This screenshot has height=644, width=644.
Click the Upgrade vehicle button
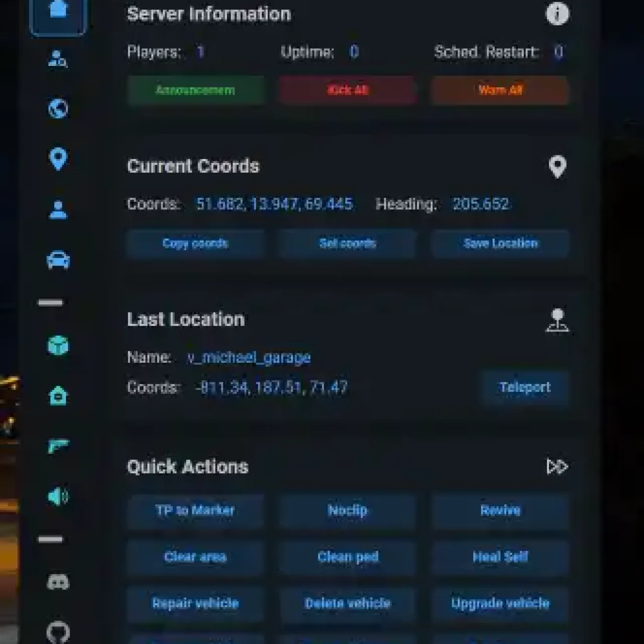[x=501, y=603]
